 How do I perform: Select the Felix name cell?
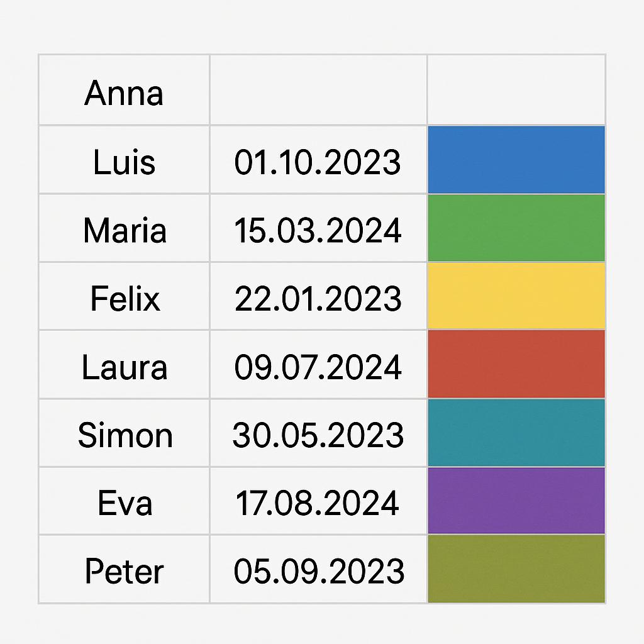[124, 298]
